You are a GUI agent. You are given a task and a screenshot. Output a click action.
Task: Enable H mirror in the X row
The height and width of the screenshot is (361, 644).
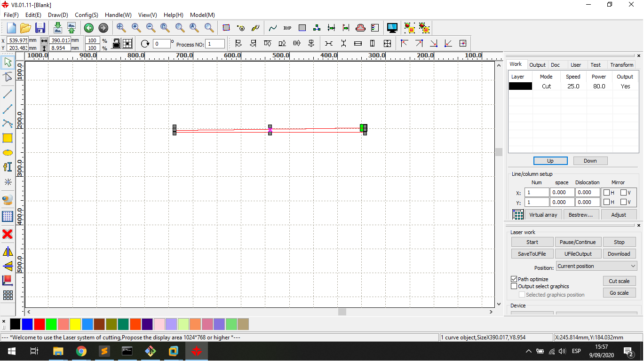coord(607,192)
